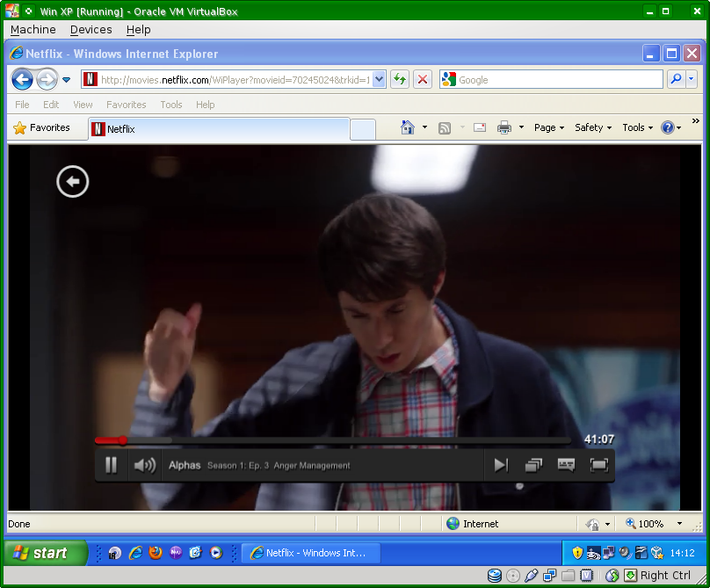Open search provider dropdown
This screenshot has height=588, width=710.
point(692,79)
